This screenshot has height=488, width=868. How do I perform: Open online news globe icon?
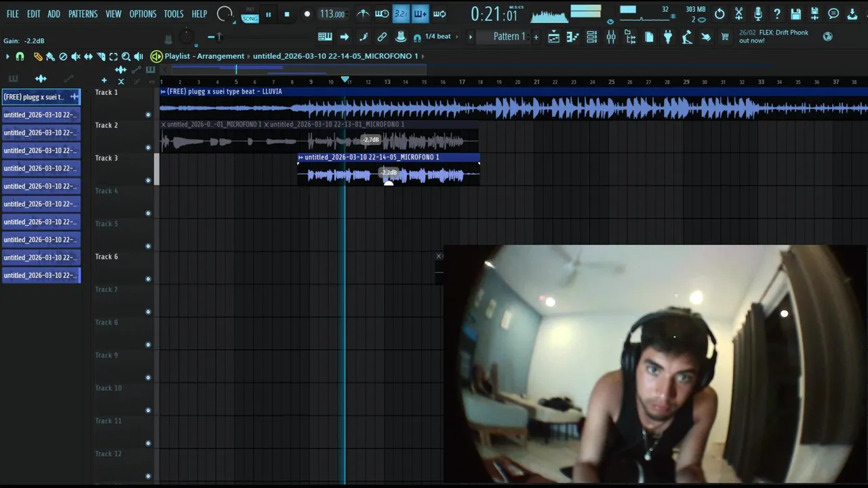827,37
